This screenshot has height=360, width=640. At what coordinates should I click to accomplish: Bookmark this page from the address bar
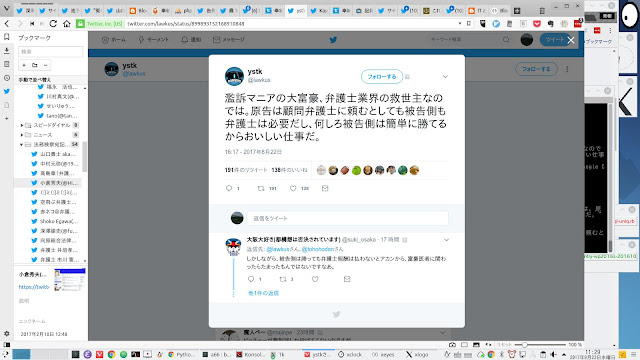click(x=469, y=24)
